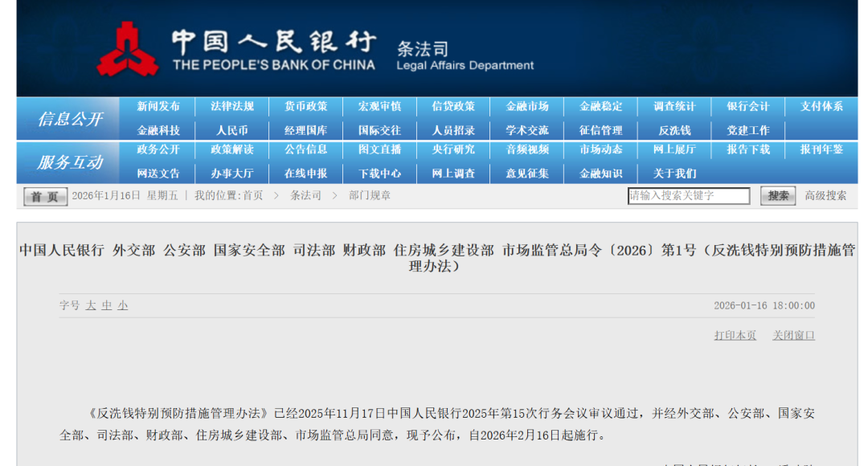
Task: Click 条法司 in the breadcrumb
Action: [x=305, y=196]
